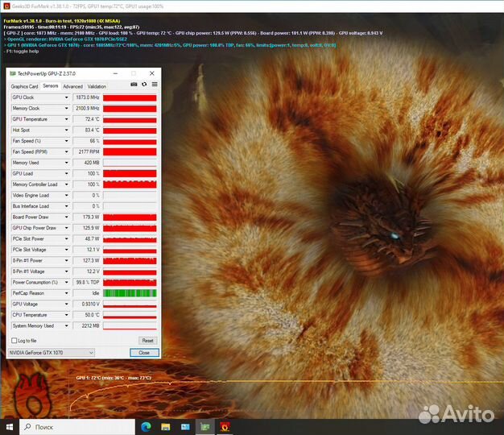The image size is (504, 435).
Task: Click the Reset button
Action: pyautogui.click(x=148, y=341)
